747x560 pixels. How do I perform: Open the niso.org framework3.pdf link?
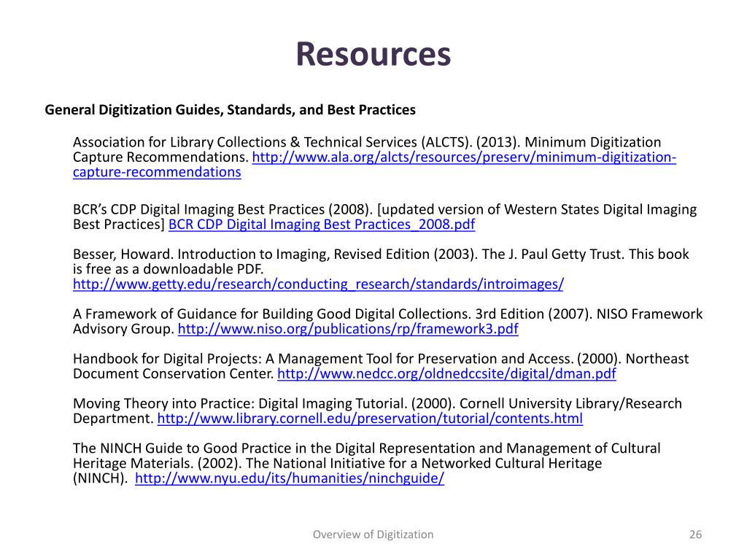tap(348, 329)
